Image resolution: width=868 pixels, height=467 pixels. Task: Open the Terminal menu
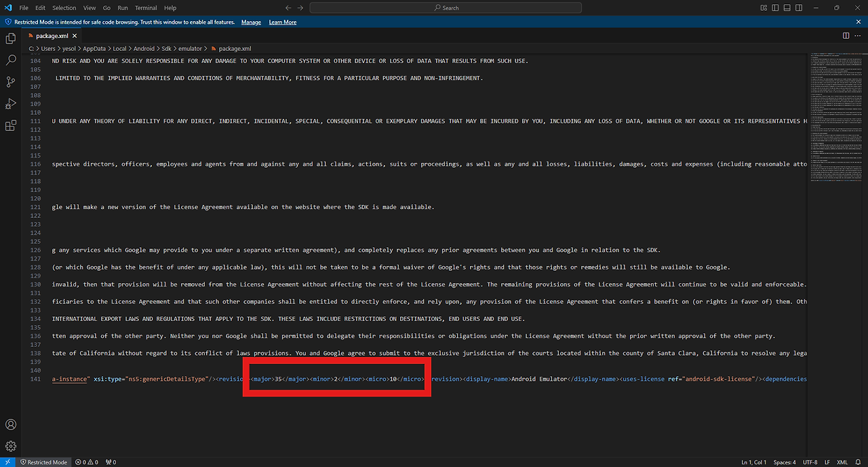(x=146, y=7)
